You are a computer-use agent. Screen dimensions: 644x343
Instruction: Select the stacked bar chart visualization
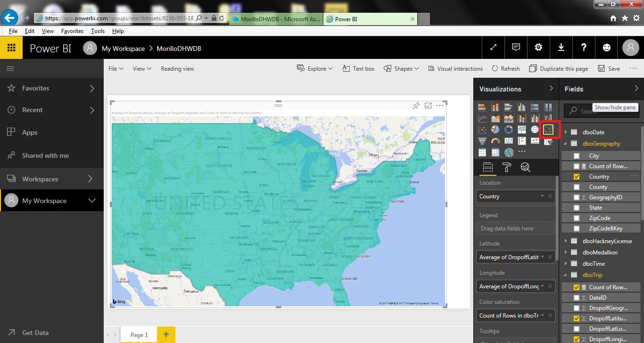pos(482,107)
